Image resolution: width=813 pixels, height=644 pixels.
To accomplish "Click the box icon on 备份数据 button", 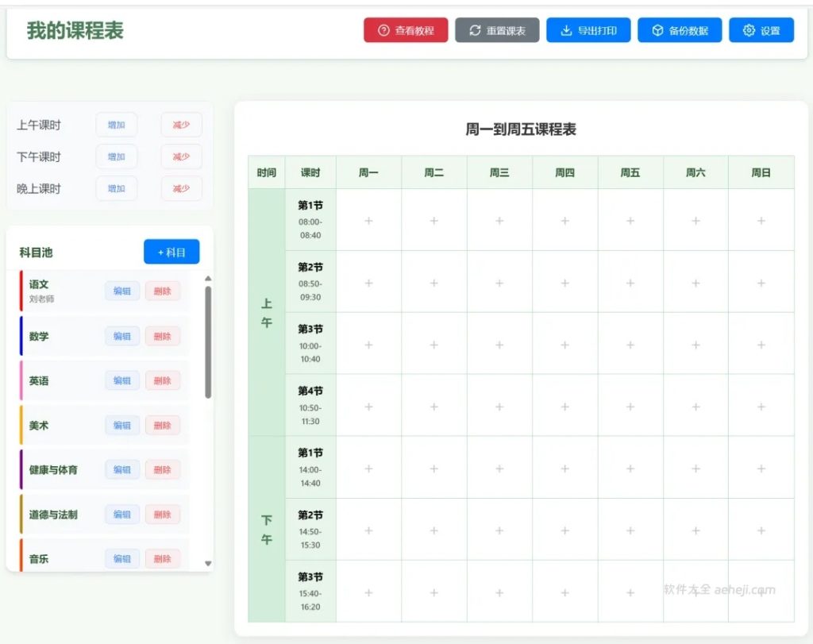I will 657,30.
